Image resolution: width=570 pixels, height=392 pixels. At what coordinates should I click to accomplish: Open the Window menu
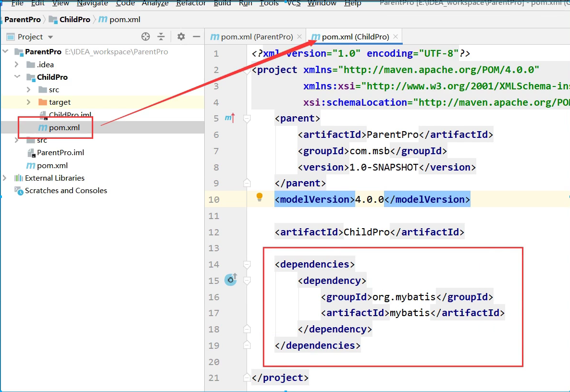coord(322,3)
